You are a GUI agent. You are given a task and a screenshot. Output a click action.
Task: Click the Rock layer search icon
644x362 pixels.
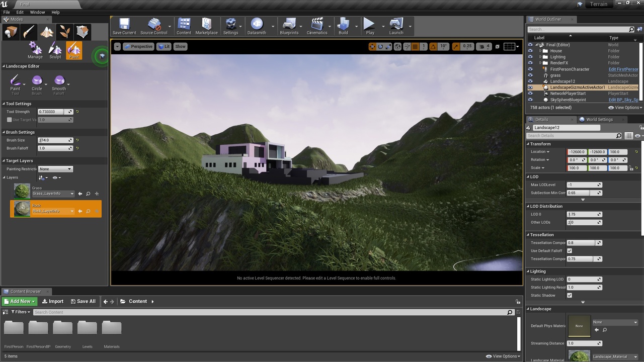click(x=88, y=211)
